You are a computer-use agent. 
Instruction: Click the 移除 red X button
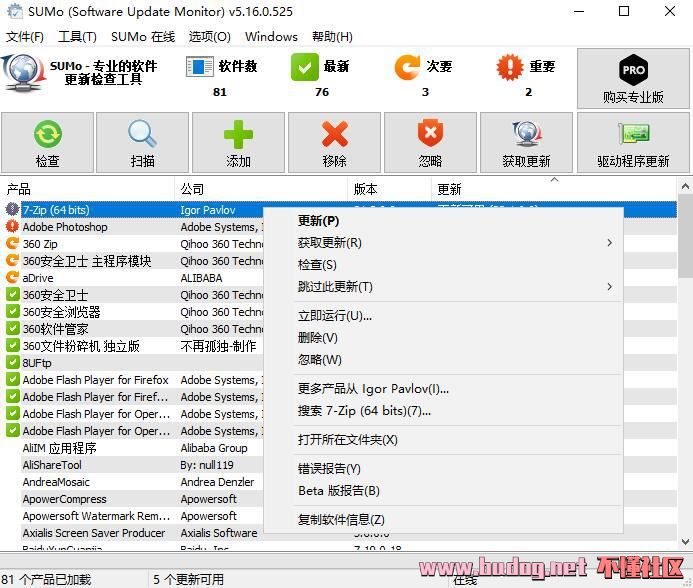point(334,142)
